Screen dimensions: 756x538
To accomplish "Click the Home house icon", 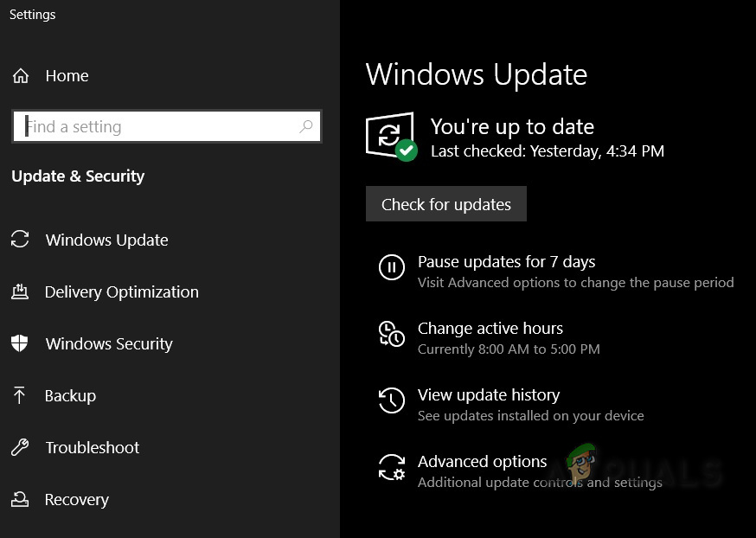I will coord(20,76).
